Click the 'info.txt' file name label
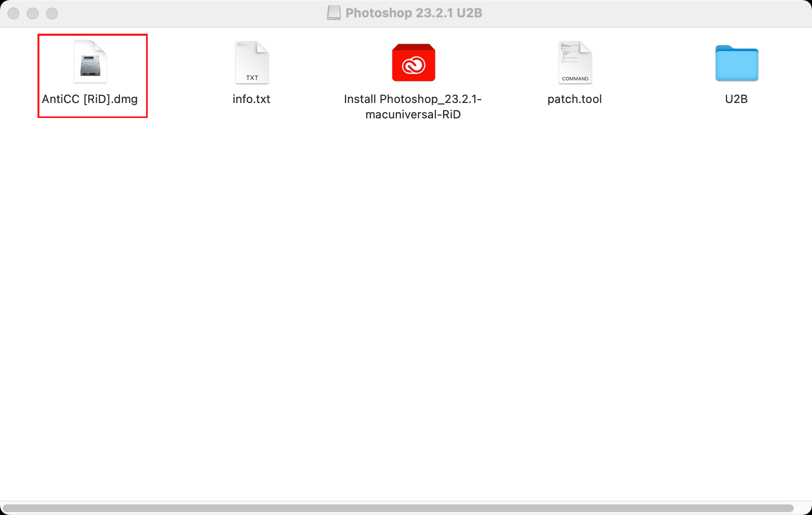 [x=252, y=99]
